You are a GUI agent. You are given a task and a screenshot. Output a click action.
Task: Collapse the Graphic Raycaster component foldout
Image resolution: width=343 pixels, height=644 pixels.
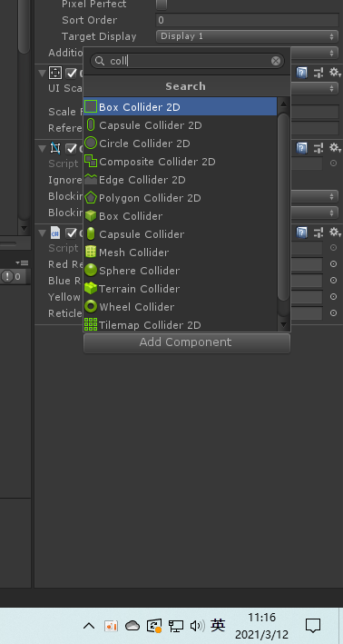[x=43, y=148]
